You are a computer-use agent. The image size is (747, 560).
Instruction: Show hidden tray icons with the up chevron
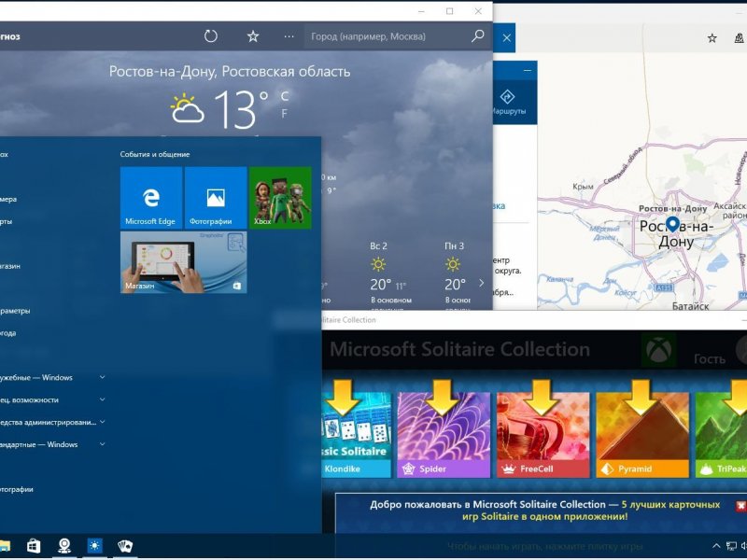716,546
